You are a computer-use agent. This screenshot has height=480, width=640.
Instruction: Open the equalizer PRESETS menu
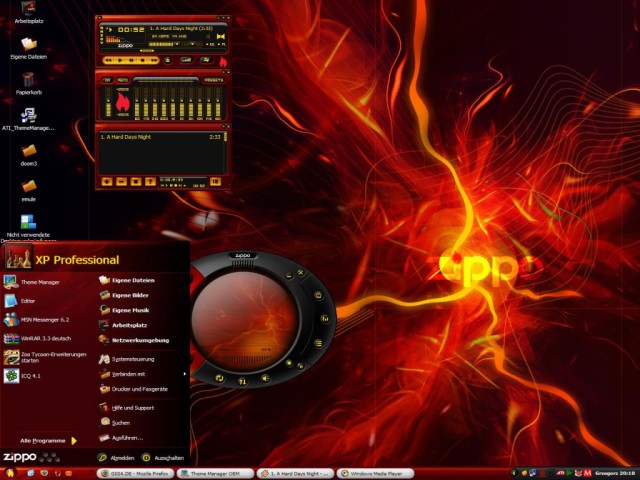(x=214, y=80)
